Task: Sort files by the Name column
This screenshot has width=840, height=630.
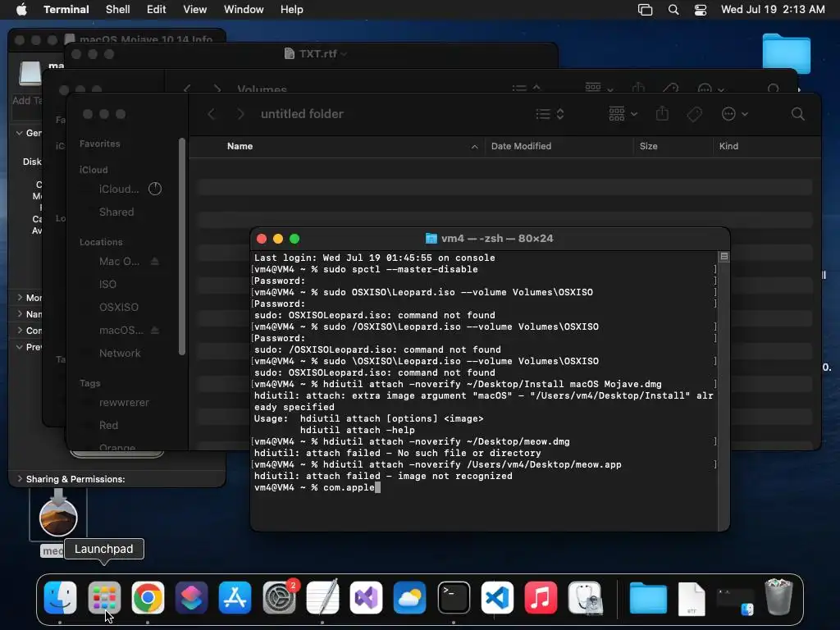Action: (x=337, y=146)
